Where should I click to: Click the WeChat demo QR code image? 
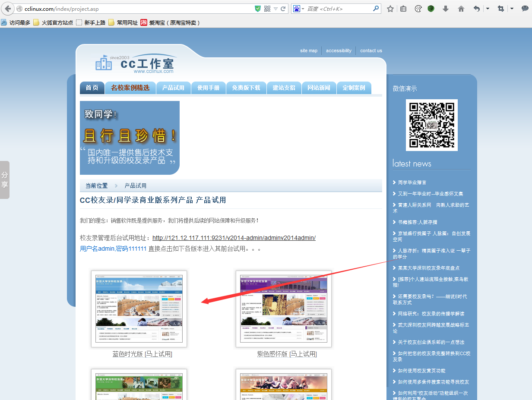pos(432,125)
